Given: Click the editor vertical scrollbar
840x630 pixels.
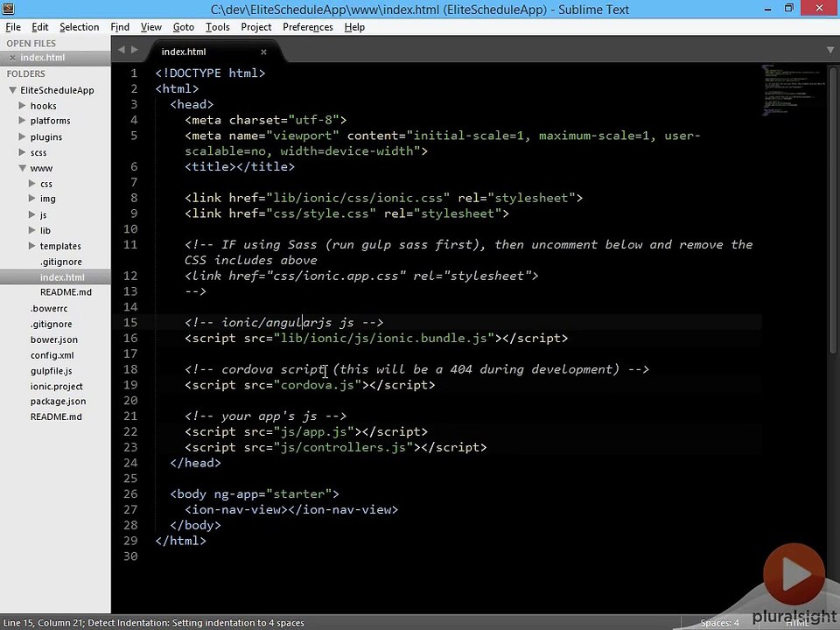Looking at the screenshot, I should [833, 212].
